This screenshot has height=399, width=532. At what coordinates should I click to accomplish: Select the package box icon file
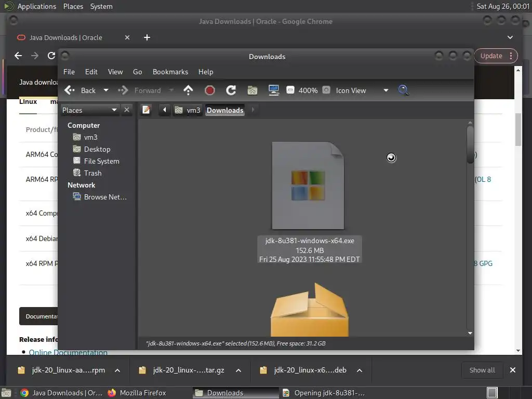pyautogui.click(x=310, y=310)
